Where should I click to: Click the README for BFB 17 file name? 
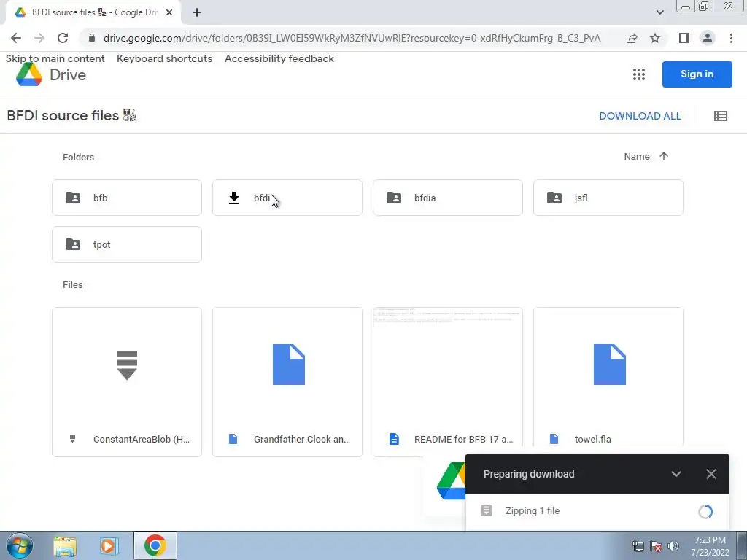tap(463, 439)
